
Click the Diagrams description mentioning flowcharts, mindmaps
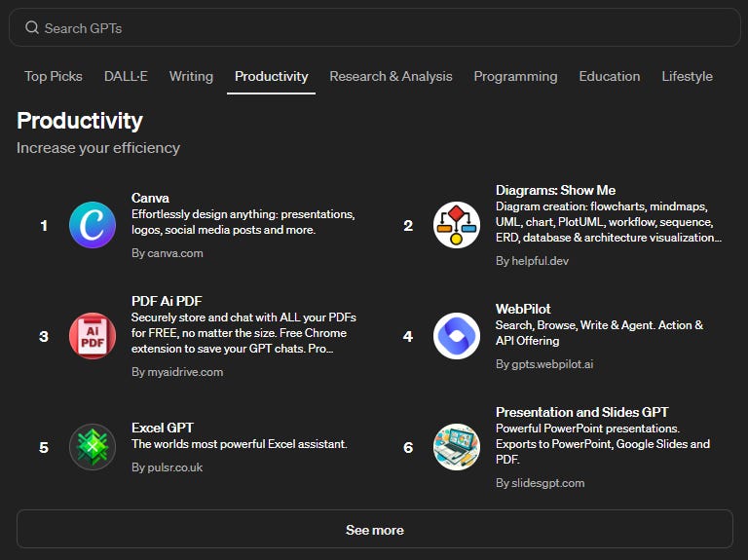608,222
